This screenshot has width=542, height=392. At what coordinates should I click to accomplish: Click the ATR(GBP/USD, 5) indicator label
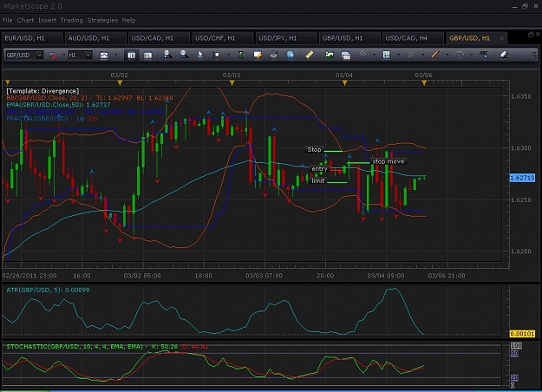point(48,290)
